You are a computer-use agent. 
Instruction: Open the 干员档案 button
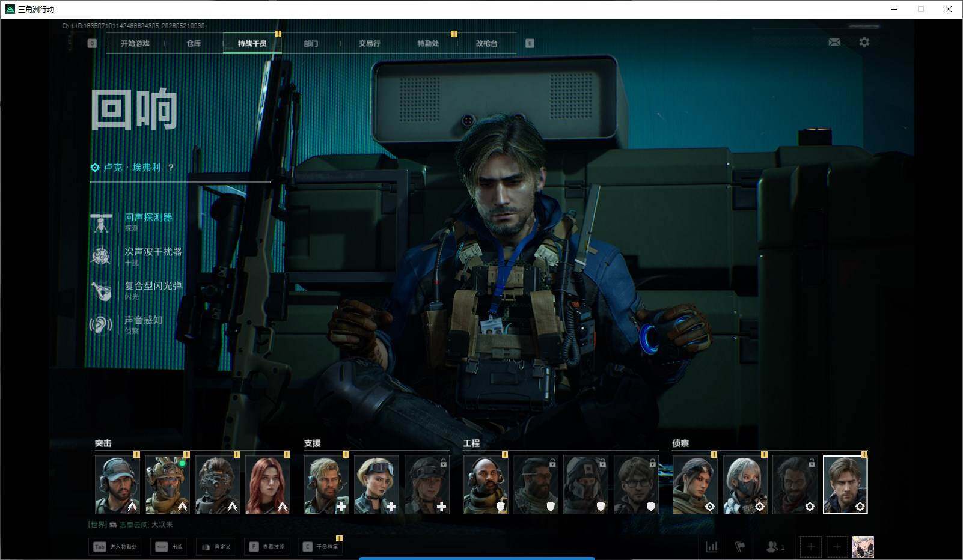click(321, 547)
